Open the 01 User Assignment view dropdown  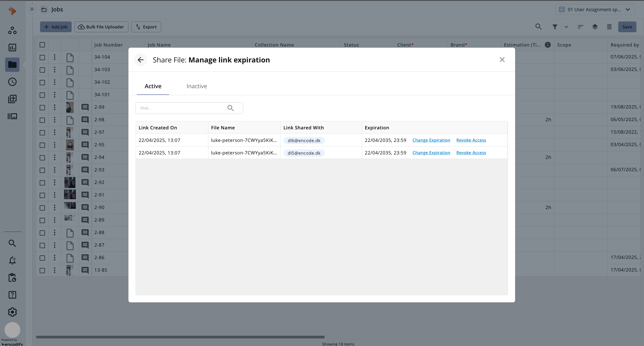tap(595, 9)
